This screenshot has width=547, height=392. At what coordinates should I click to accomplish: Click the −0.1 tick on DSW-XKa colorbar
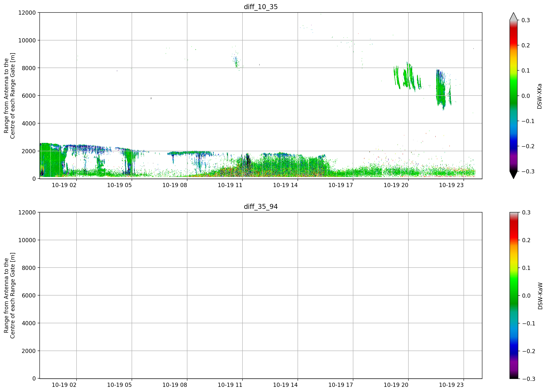[x=528, y=121]
